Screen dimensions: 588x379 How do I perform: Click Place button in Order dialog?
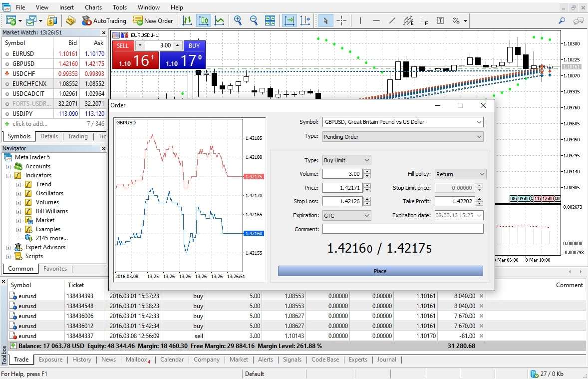pyautogui.click(x=380, y=271)
